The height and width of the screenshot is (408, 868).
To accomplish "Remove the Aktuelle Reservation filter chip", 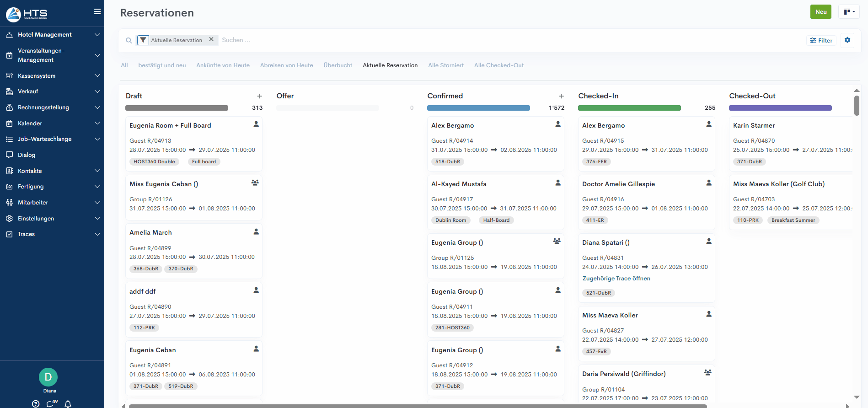I will (211, 39).
